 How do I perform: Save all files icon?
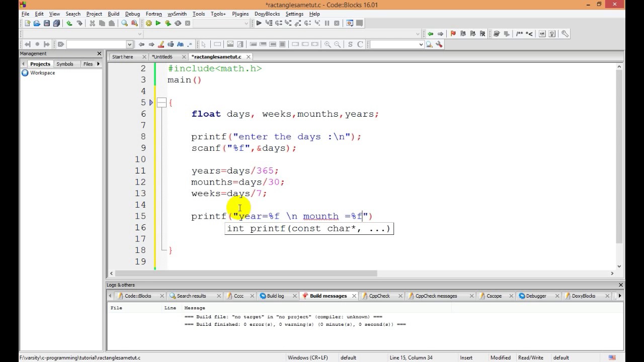point(56,23)
